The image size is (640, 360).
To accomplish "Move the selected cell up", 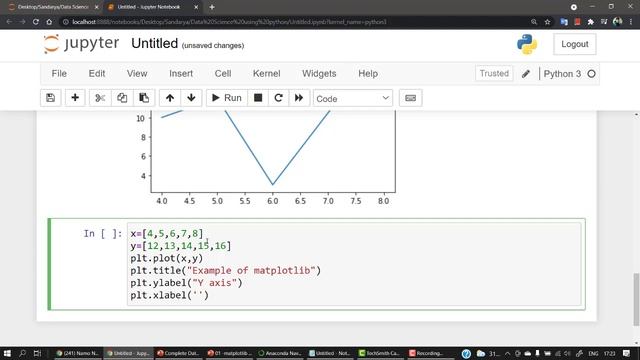I will 170,98.
